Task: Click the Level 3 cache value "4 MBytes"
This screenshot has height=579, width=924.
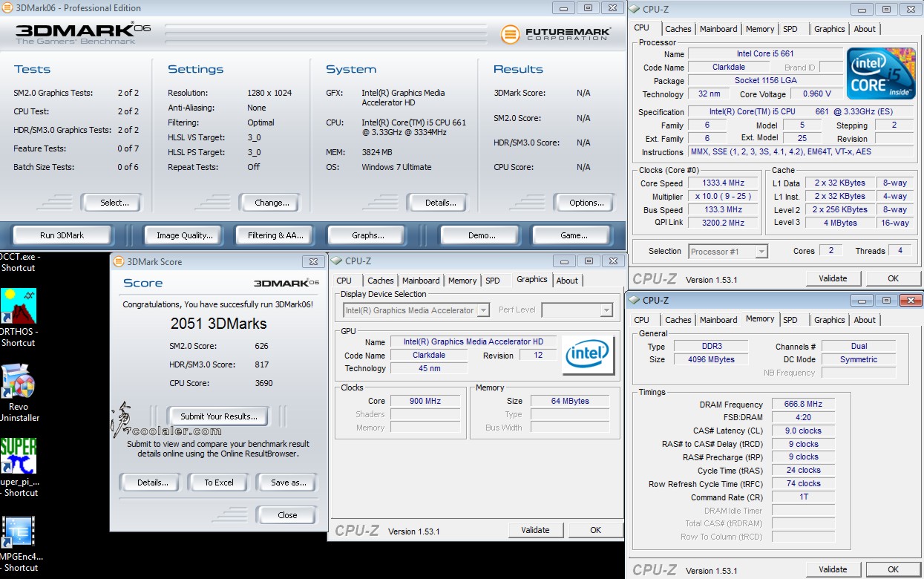Action: [x=839, y=223]
